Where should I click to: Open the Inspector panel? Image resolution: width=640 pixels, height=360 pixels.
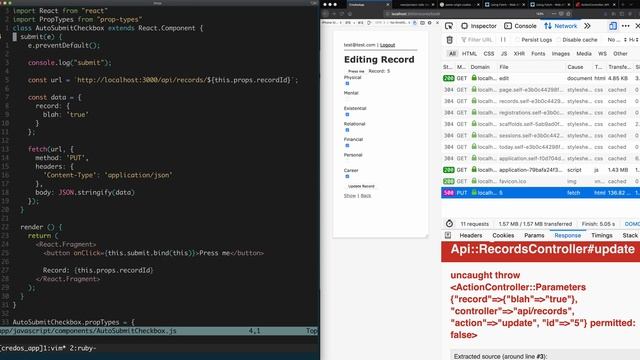(x=478, y=26)
